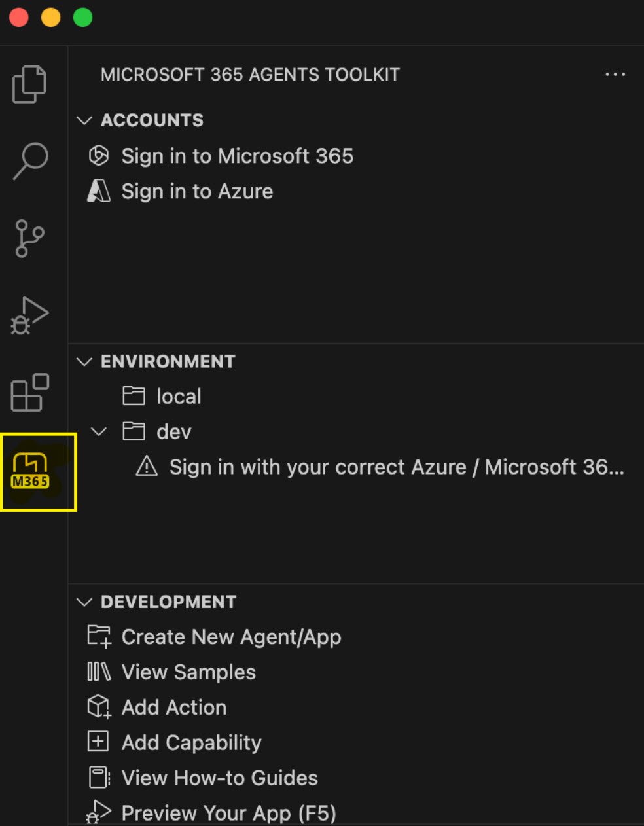The image size is (644, 826).
Task: Open the Source Control view
Action: [29, 238]
